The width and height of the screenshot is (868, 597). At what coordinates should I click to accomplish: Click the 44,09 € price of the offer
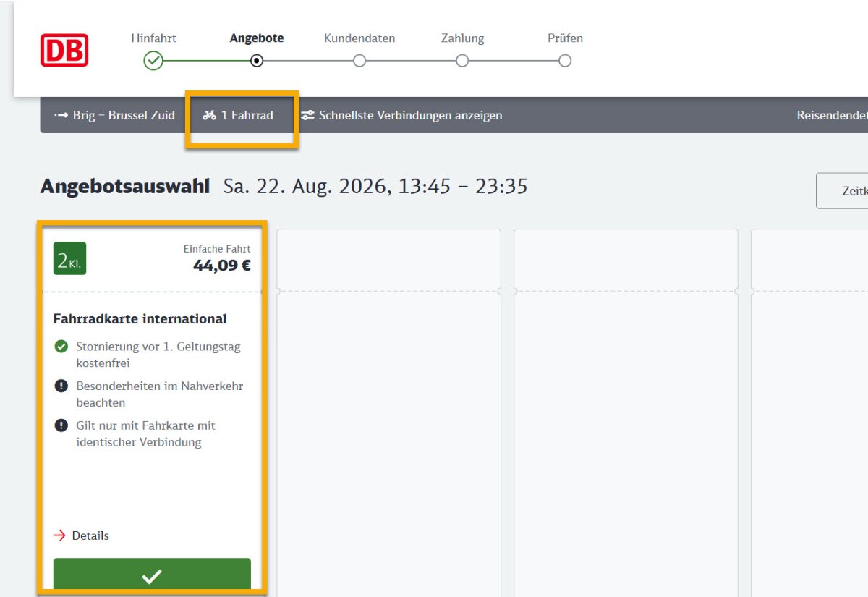(x=222, y=266)
